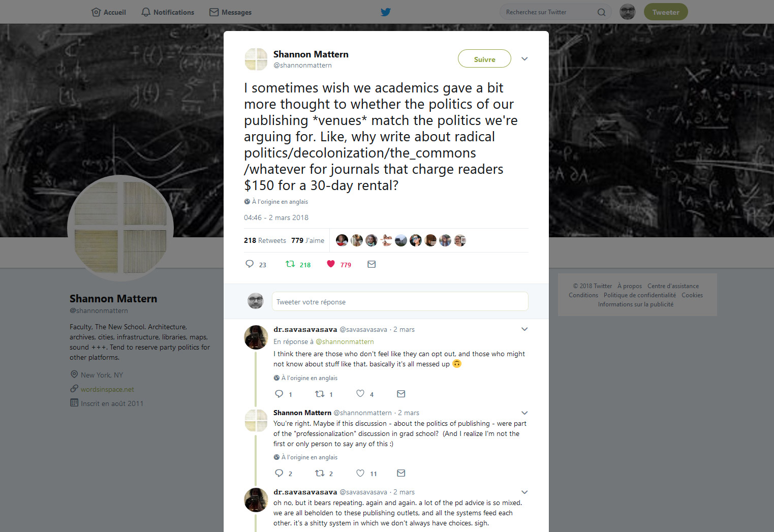
Task: Click the Tweeter compose button
Action: pyautogui.click(x=666, y=12)
